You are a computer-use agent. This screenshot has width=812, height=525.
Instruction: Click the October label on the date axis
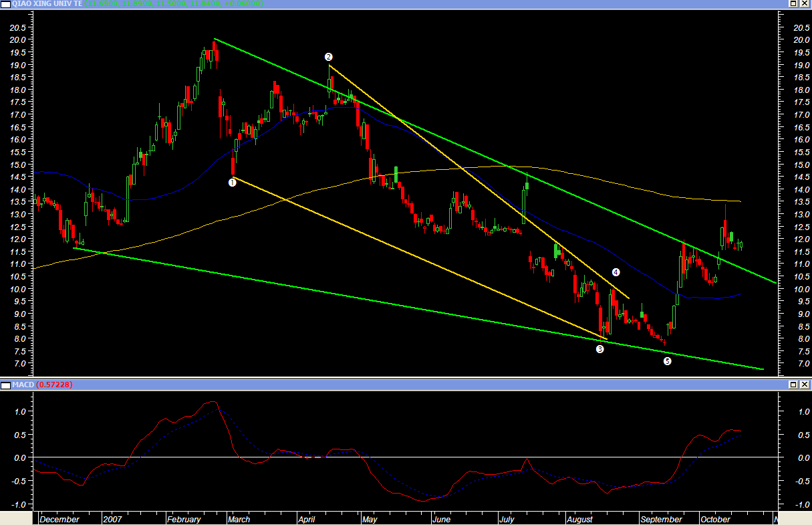pos(715,519)
